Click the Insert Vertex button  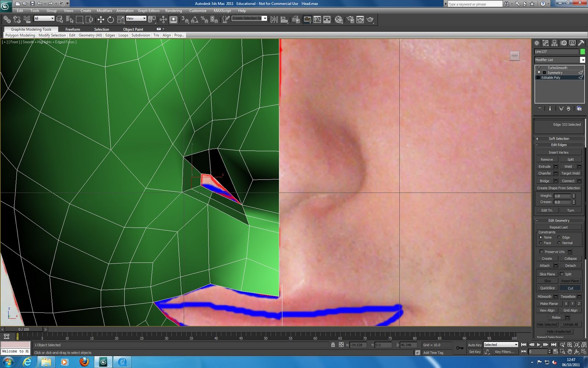tap(559, 152)
